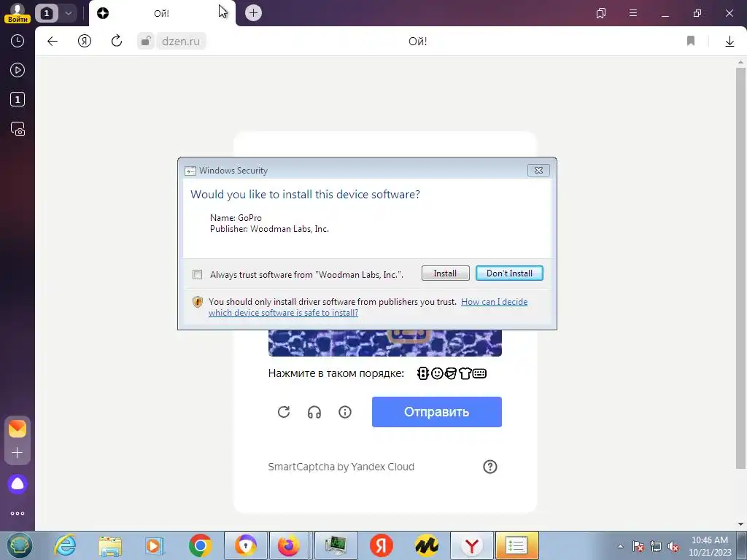Click the dzen.ru address field
This screenshot has width=747, height=560.
click(x=181, y=42)
